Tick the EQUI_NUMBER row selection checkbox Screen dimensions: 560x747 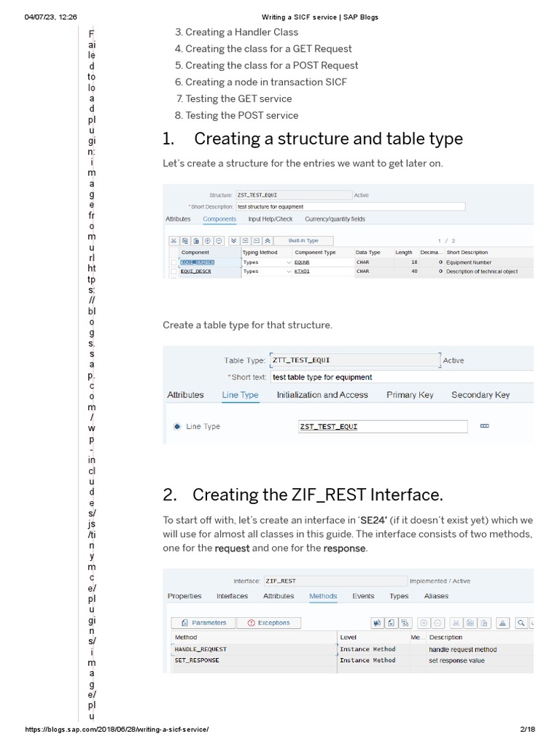click(x=174, y=263)
